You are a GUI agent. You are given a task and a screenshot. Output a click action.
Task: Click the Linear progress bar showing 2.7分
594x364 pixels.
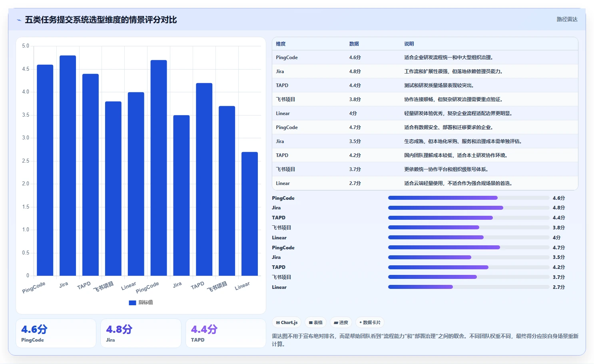click(x=468, y=287)
